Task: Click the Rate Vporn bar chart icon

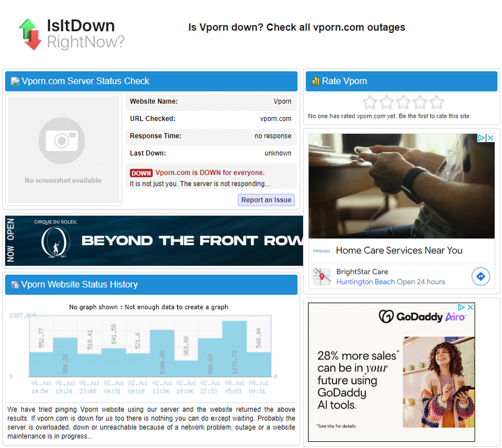Action: tap(316, 81)
